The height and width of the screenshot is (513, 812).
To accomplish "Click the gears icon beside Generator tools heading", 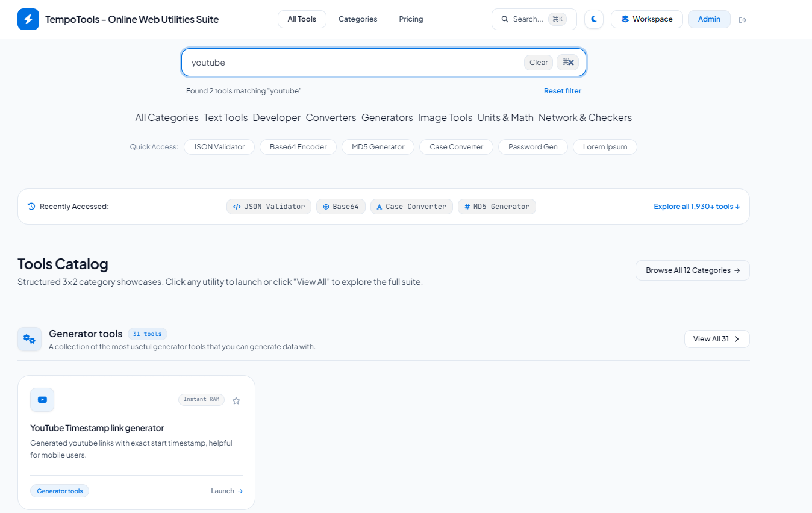I will [30, 339].
